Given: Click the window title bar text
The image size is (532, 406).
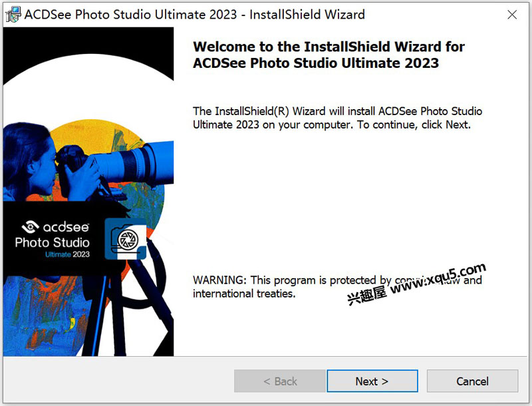Looking at the screenshot, I should [194, 15].
